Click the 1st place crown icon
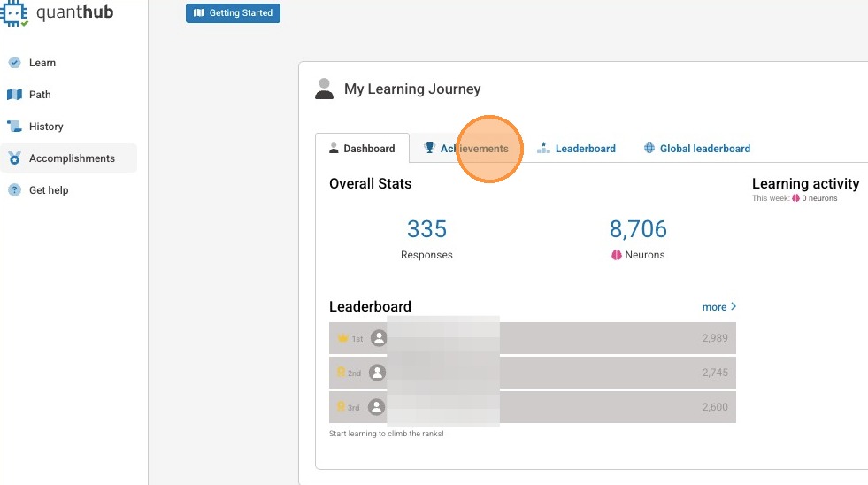The width and height of the screenshot is (868, 485). 342,338
